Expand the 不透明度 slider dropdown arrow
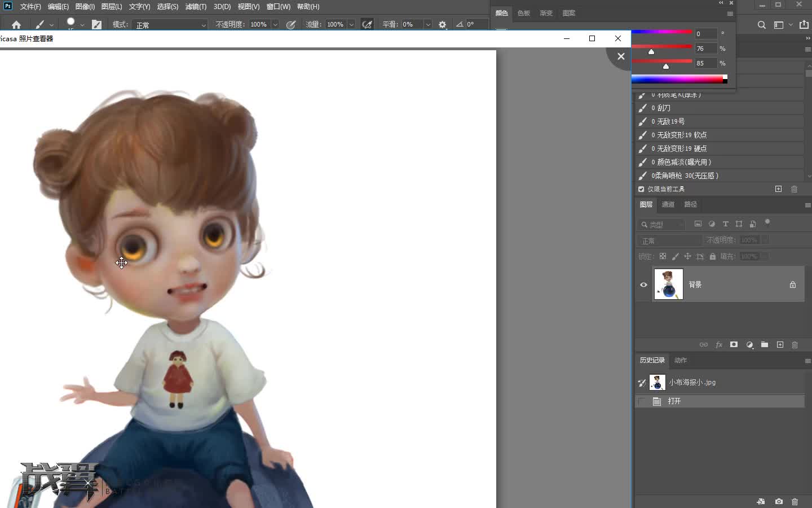812x508 pixels. 275,25
